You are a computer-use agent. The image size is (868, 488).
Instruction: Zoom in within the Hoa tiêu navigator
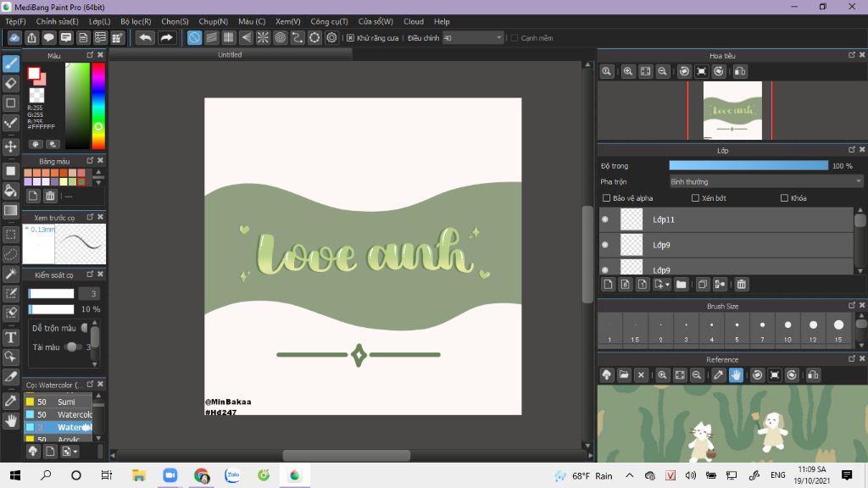tap(628, 71)
